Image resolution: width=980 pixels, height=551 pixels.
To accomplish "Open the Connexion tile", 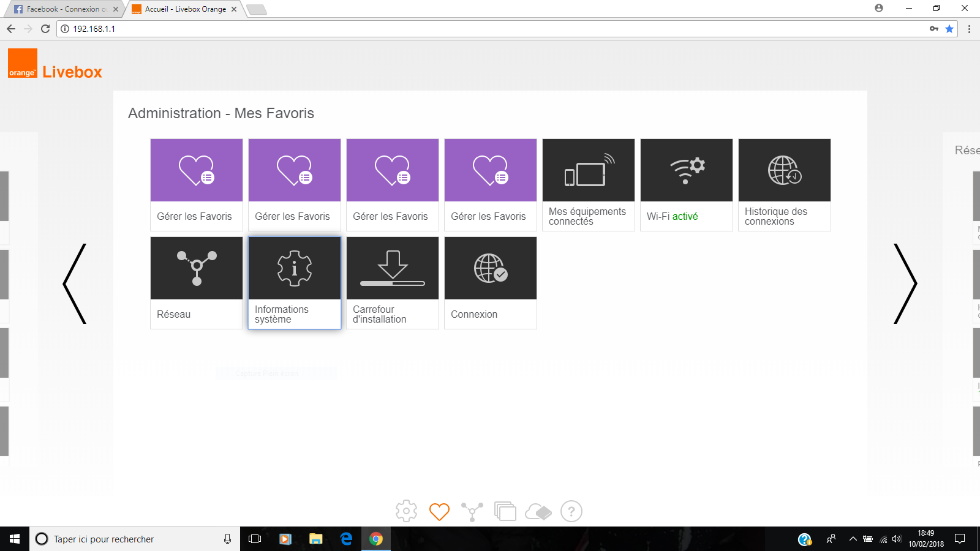I will (490, 282).
